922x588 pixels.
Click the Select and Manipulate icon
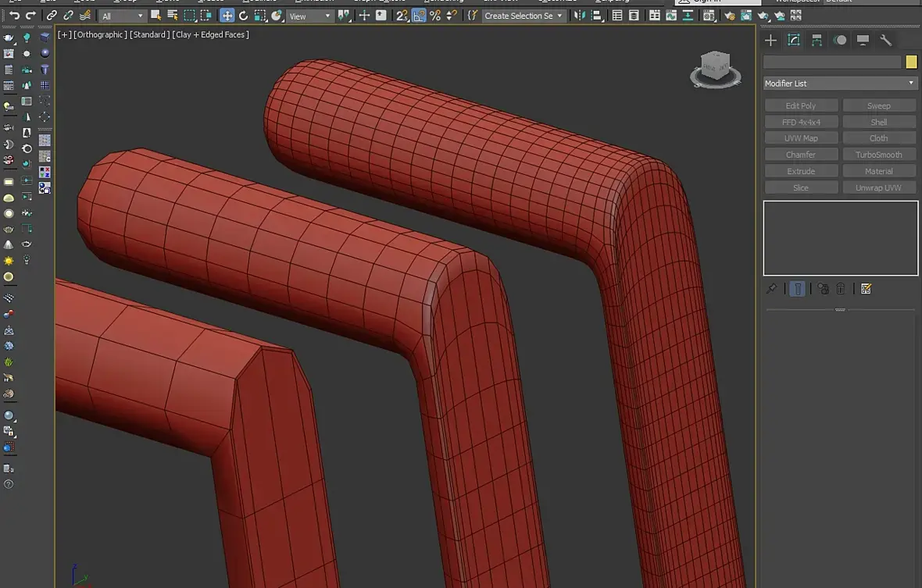click(364, 16)
